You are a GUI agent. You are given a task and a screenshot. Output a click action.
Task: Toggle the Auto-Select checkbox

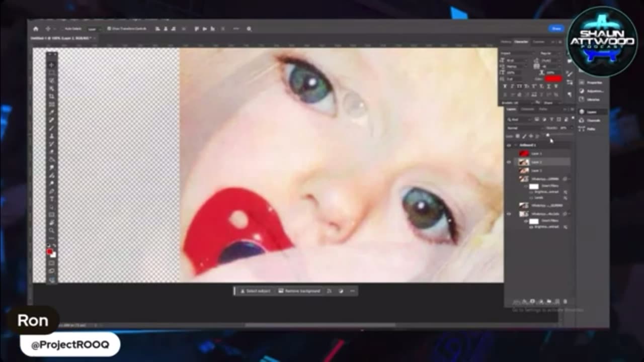(x=63, y=29)
